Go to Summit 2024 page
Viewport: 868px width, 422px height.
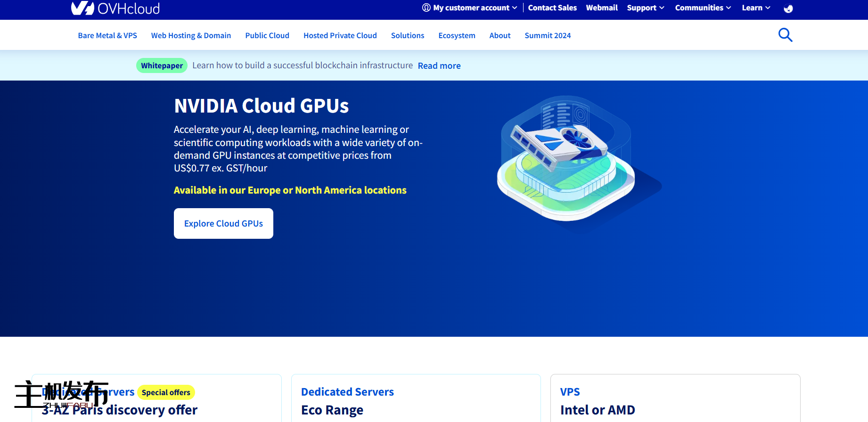click(x=548, y=36)
